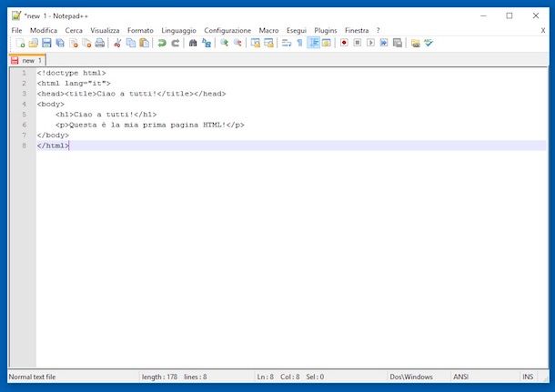Click the Zoom In magnifier icon

point(224,43)
